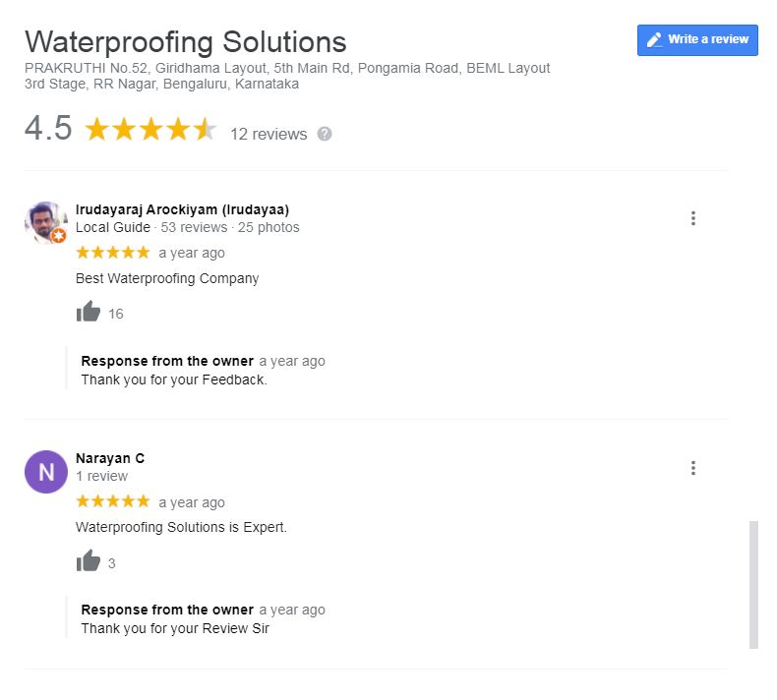
Task: Open the Irudayaraj Arockiyam (Irudayaa) profile name
Action: coord(182,209)
